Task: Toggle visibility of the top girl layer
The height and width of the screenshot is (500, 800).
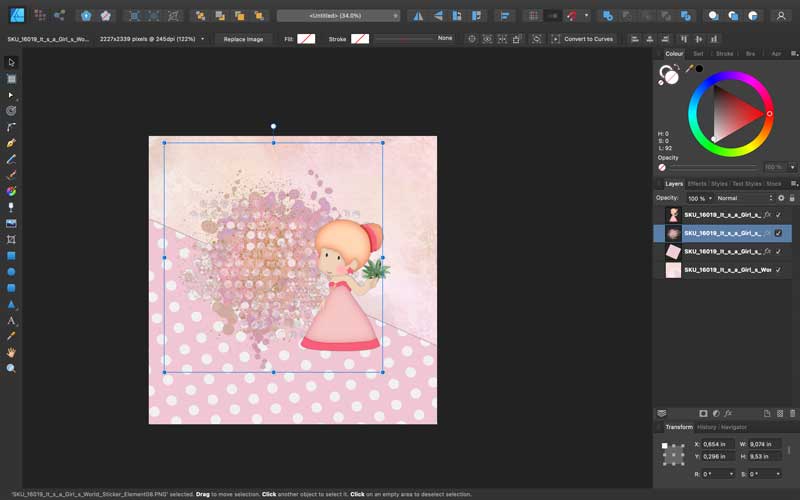Action: tap(778, 215)
